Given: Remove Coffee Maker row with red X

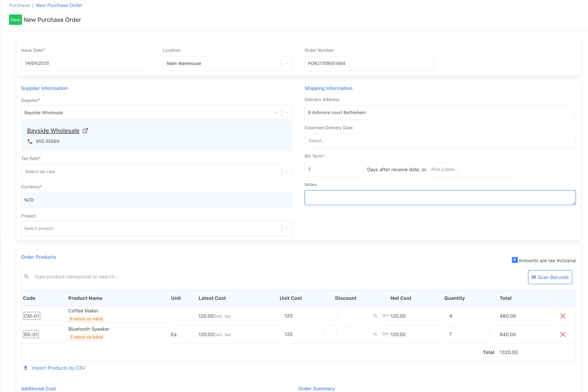Looking at the screenshot, I should click(562, 316).
